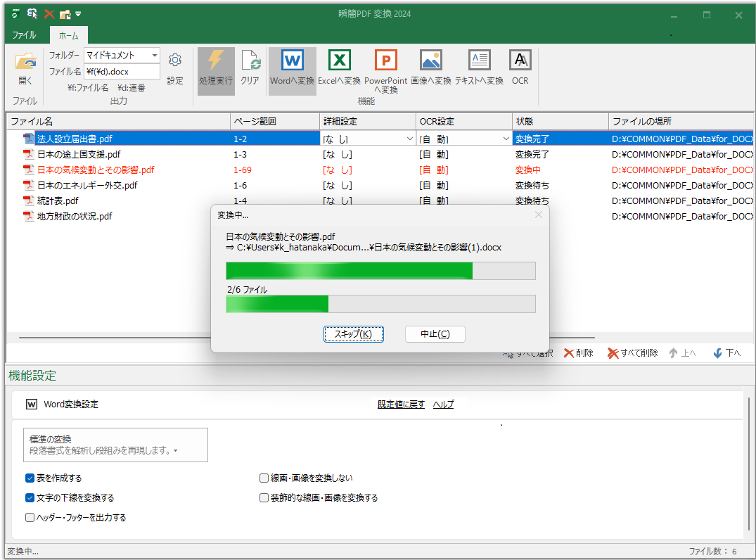Open the ファイル ribbon tab
Image resolution: width=756 pixels, height=560 pixels.
(x=24, y=35)
